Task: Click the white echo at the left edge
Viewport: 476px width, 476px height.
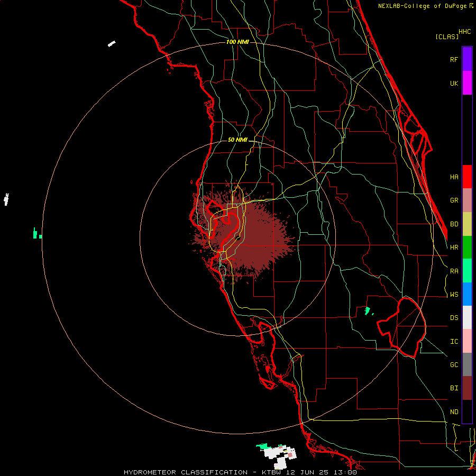Action: click(6, 199)
